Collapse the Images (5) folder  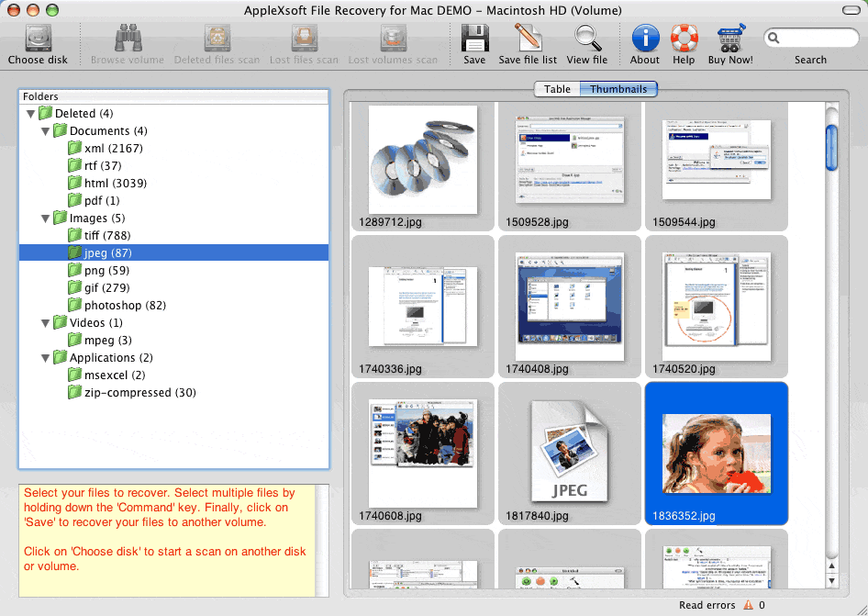click(46, 218)
